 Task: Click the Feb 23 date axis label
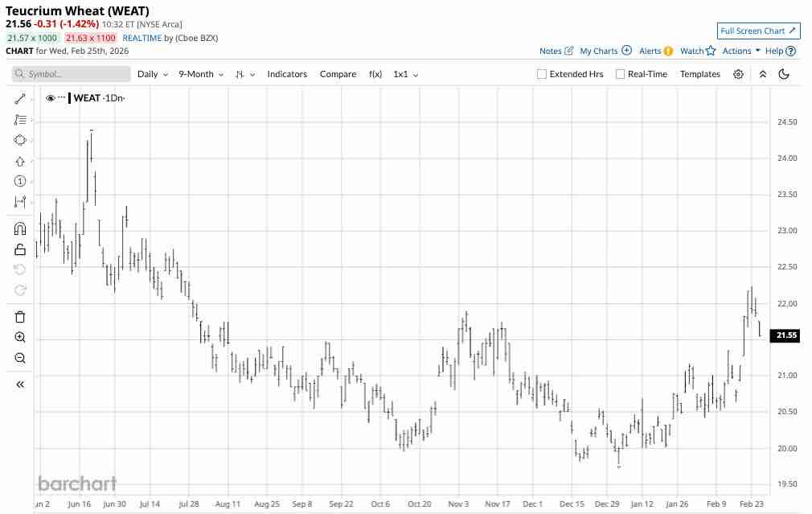click(752, 504)
